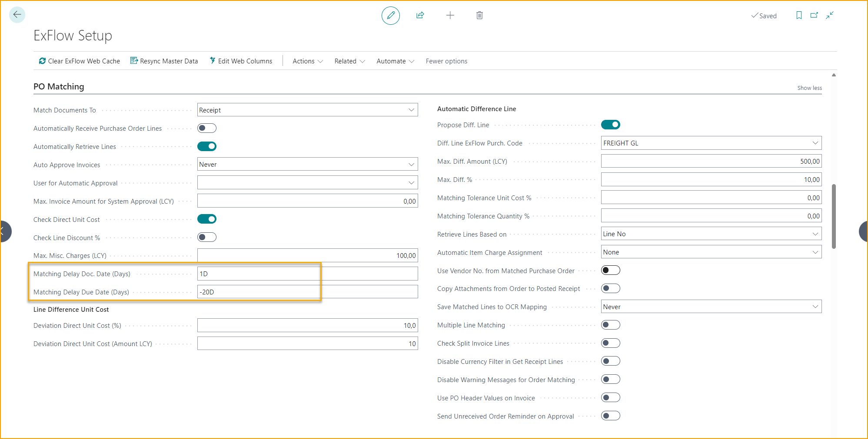Open the share icon

[420, 16]
